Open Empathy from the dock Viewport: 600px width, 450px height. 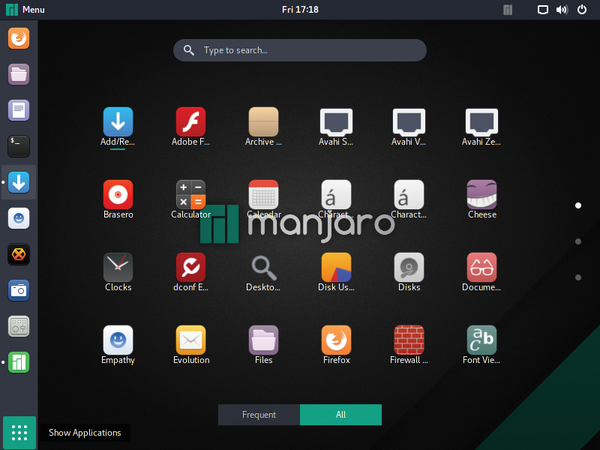pyautogui.click(x=18, y=218)
